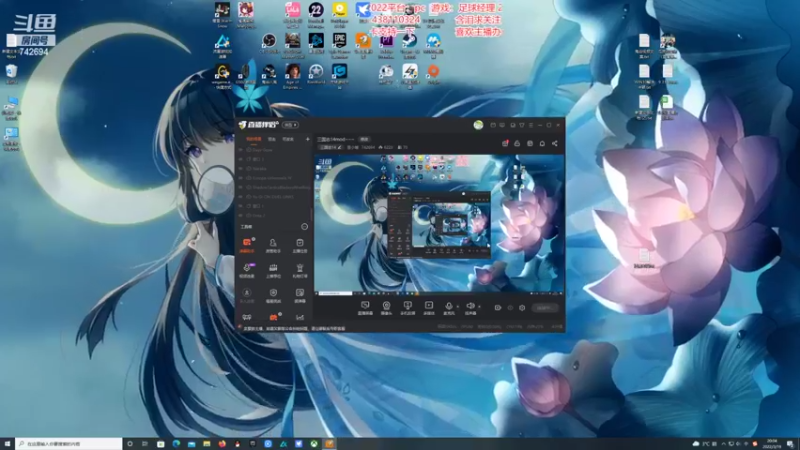Select the RimWorld desktop icon
The width and height of the screenshot is (800, 450).
(x=316, y=74)
